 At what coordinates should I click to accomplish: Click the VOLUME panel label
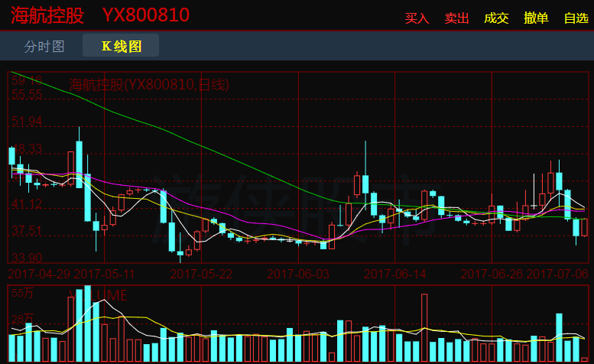pyautogui.click(x=98, y=295)
